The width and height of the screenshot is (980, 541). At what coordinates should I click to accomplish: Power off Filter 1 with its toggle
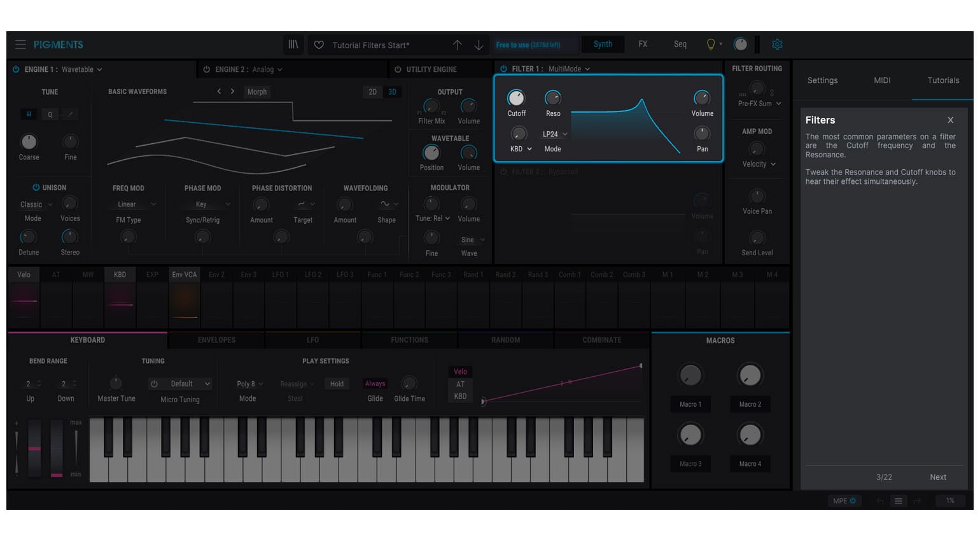pyautogui.click(x=503, y=69)
